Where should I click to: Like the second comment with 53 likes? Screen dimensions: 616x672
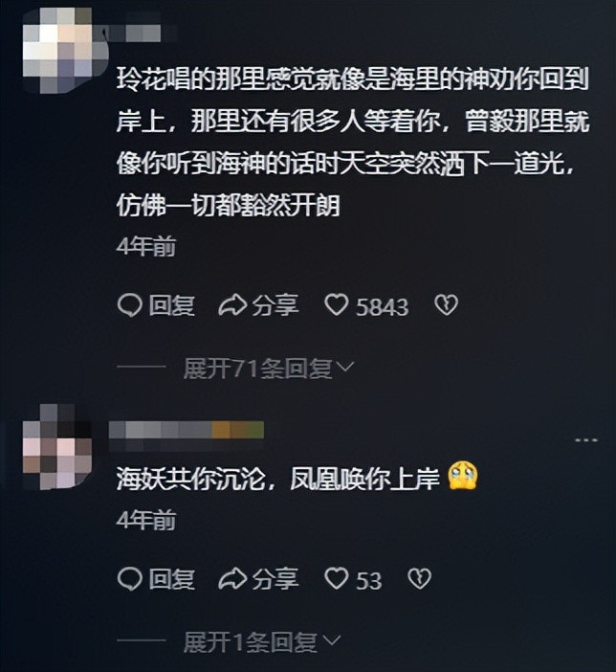coord(337,578)
